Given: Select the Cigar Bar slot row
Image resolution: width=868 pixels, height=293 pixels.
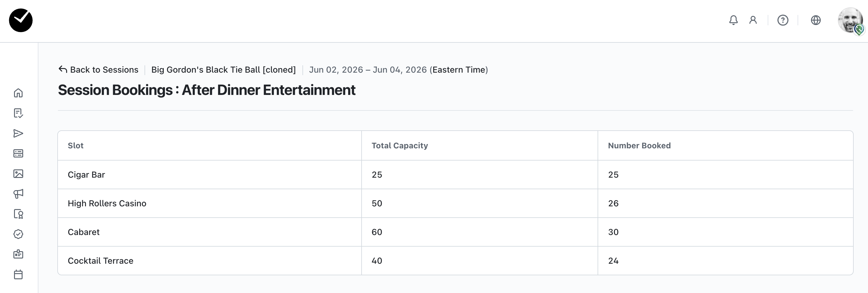Looking at the screenshot, I should [x=86, y=175].
